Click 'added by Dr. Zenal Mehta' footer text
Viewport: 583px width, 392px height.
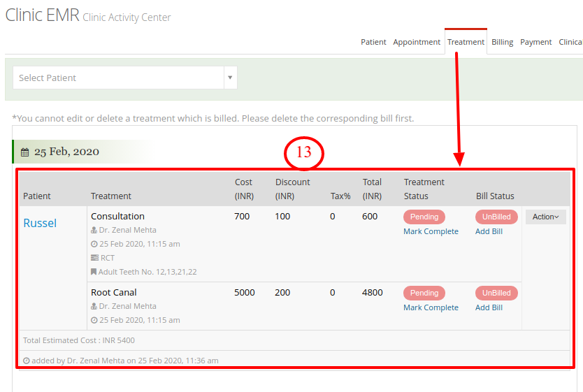tap(125, 361)
